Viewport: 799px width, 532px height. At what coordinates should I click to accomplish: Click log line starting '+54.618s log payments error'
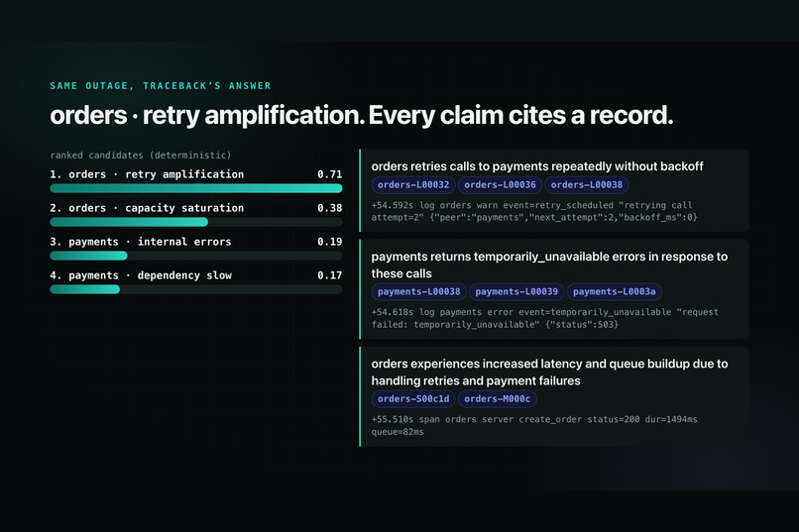[544, 318]
